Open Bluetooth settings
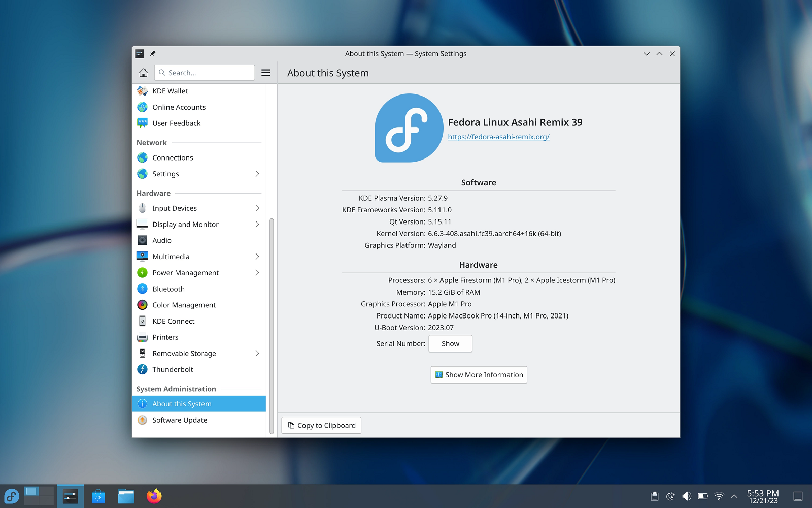This screenshot has height=508, width=812. (199, 289)
